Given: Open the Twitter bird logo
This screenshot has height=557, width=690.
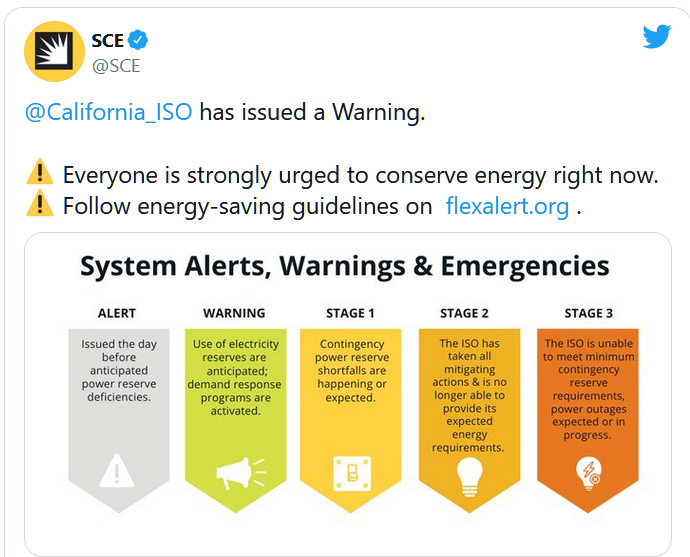Looking at the screenshot, I should point(656,36).
